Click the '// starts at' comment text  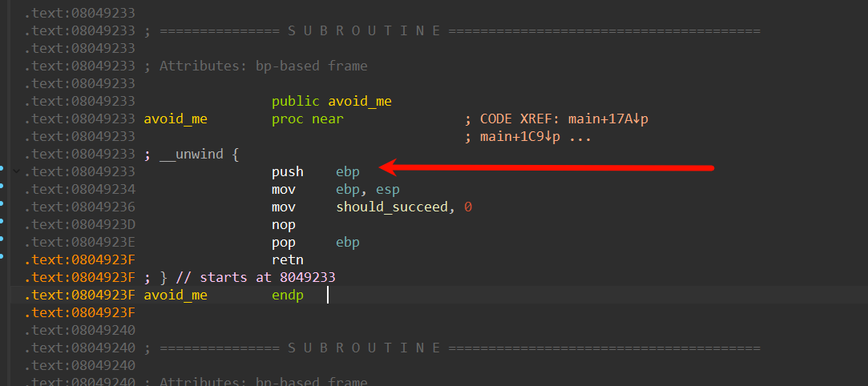tap(224, 278)
